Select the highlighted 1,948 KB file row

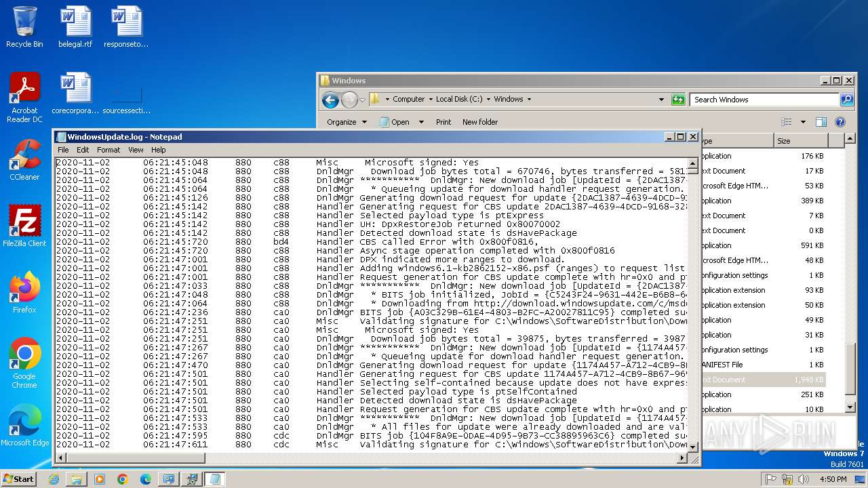tap(763, 380)
